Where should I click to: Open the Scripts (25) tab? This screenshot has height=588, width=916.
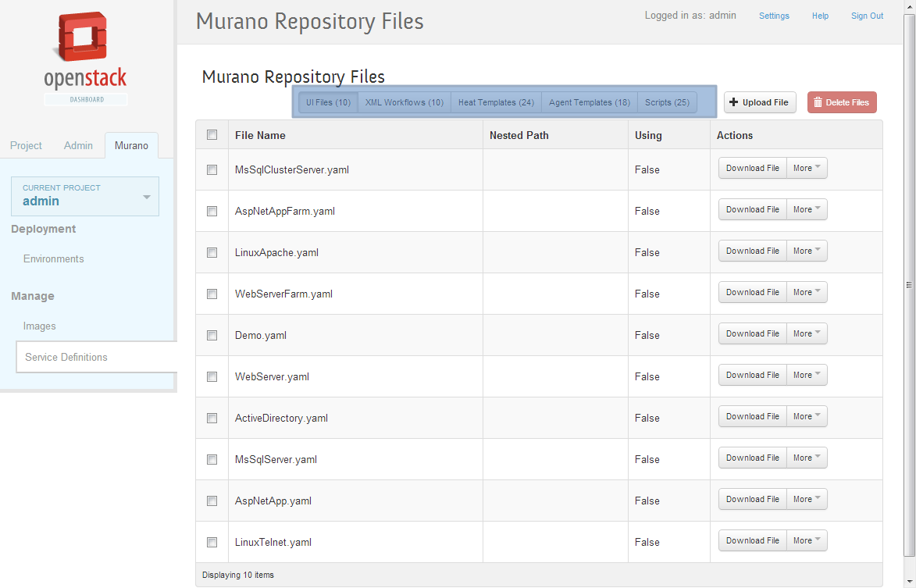667,102
